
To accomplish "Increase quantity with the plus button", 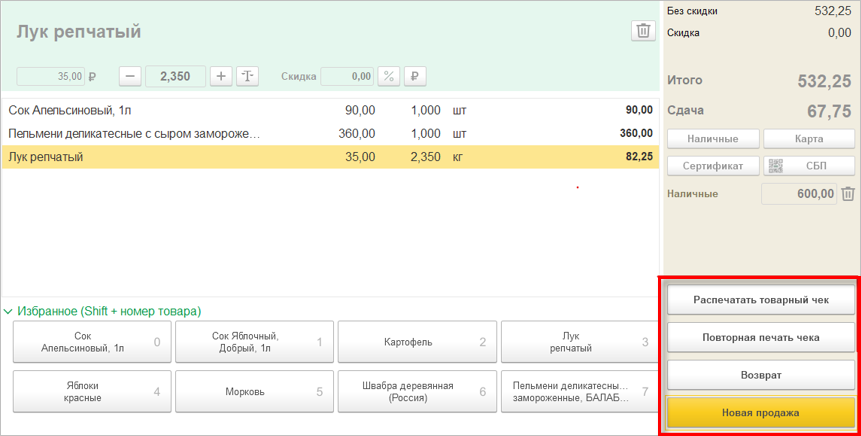I will [x=221, y=76].
